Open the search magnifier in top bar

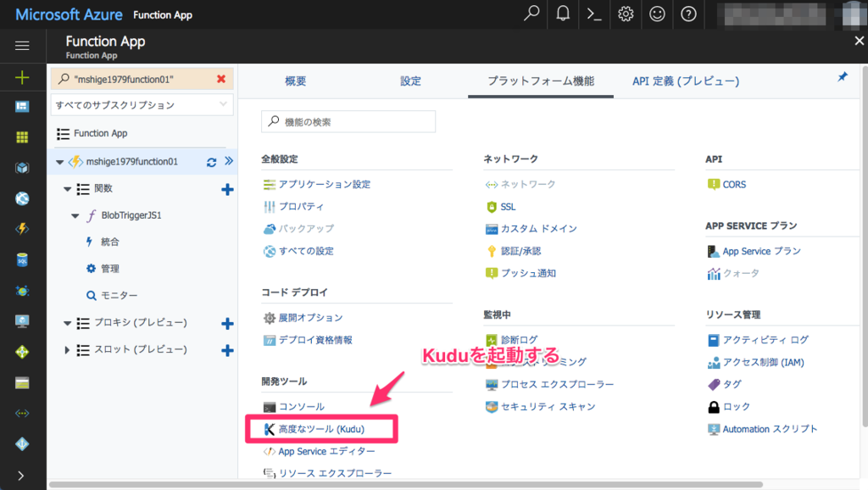click(x=531, y=14)
